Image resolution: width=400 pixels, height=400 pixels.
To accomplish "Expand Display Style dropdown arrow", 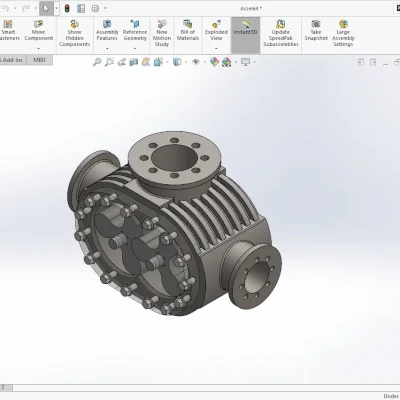I will click(x=186, y=62).
